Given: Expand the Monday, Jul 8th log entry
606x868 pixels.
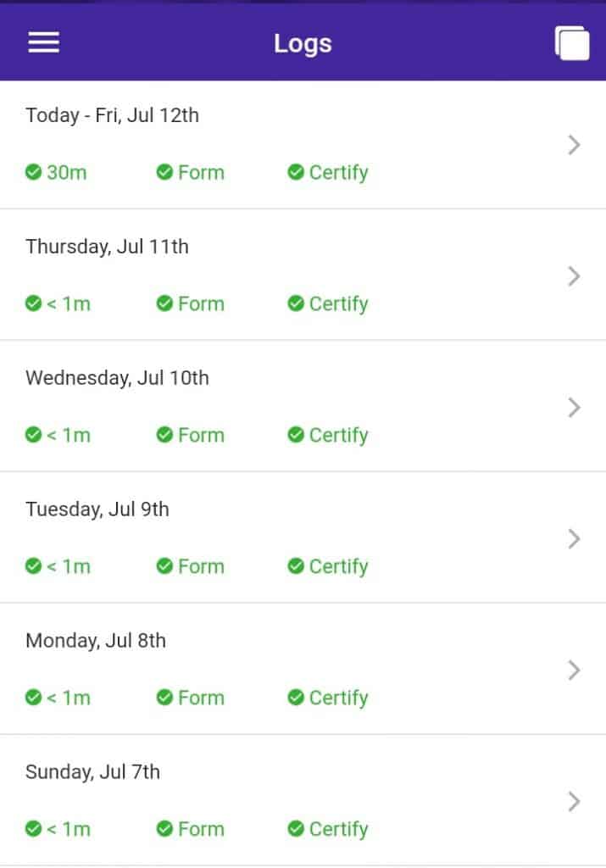Looking at the screenshot, I should point(574,670).
